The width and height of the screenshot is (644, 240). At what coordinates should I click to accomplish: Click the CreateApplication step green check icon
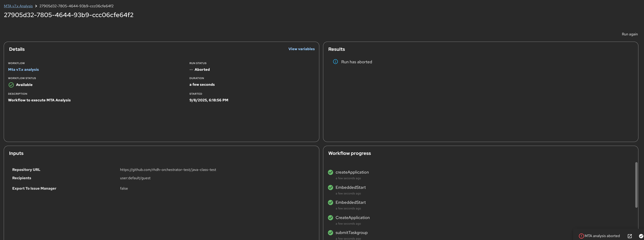pyautogui.click(x=330, y=218)
